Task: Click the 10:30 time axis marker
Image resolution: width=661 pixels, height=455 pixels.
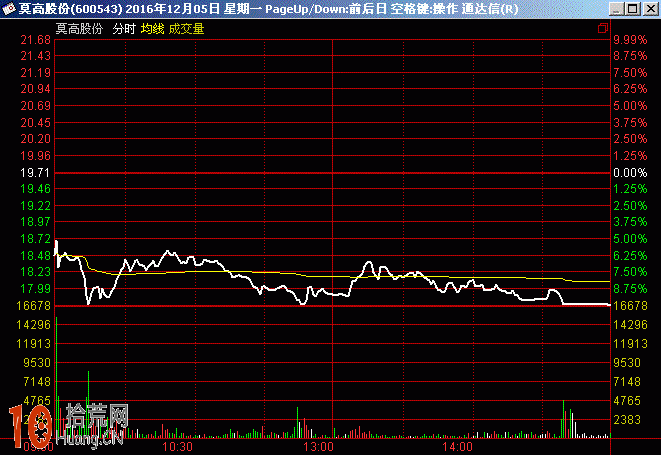Action: click(177, 447)
